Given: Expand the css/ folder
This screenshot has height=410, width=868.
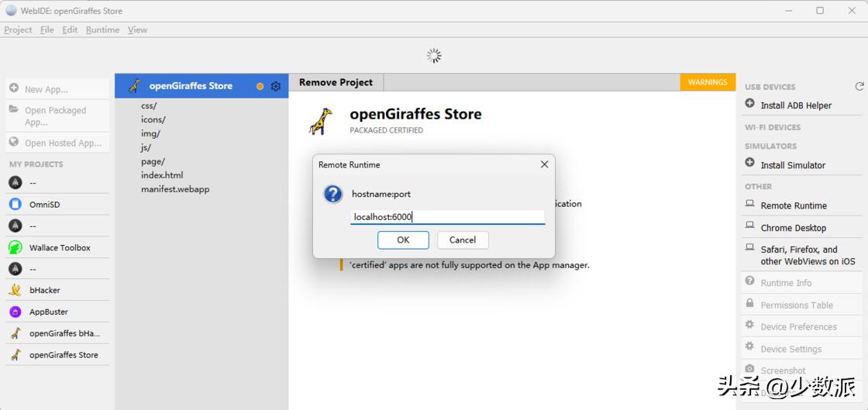Looking at the screenshot, I should tap(149, 105).
